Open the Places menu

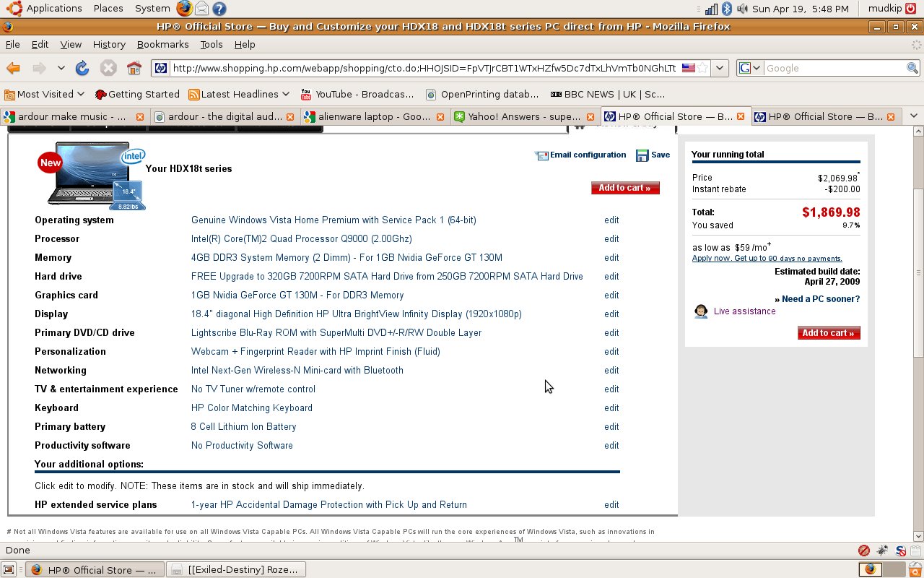point(108,9)
